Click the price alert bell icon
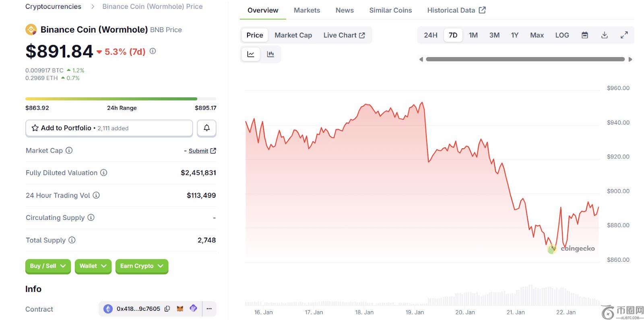644x320 pixels. coord(206,128)
